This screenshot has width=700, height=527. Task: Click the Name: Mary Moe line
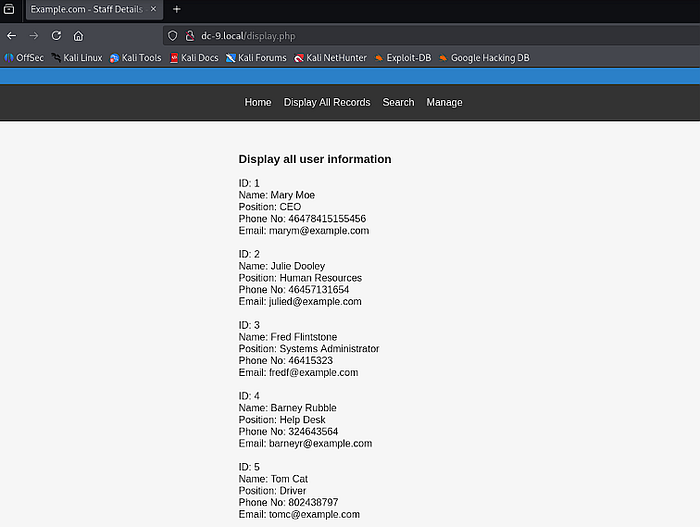point(277,195)
